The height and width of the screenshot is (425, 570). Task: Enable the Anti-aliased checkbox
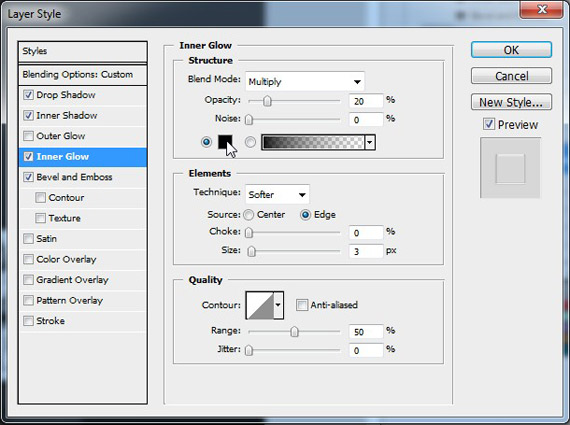point(302,305)
